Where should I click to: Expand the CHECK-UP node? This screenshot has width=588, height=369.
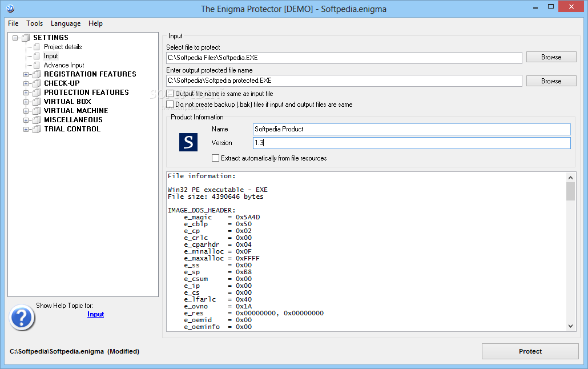(x=26, y=83)
